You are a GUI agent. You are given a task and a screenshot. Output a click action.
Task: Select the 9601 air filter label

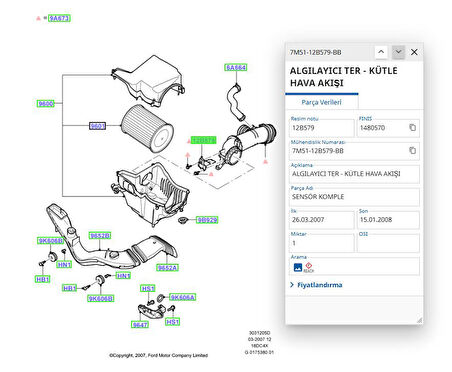98,126
